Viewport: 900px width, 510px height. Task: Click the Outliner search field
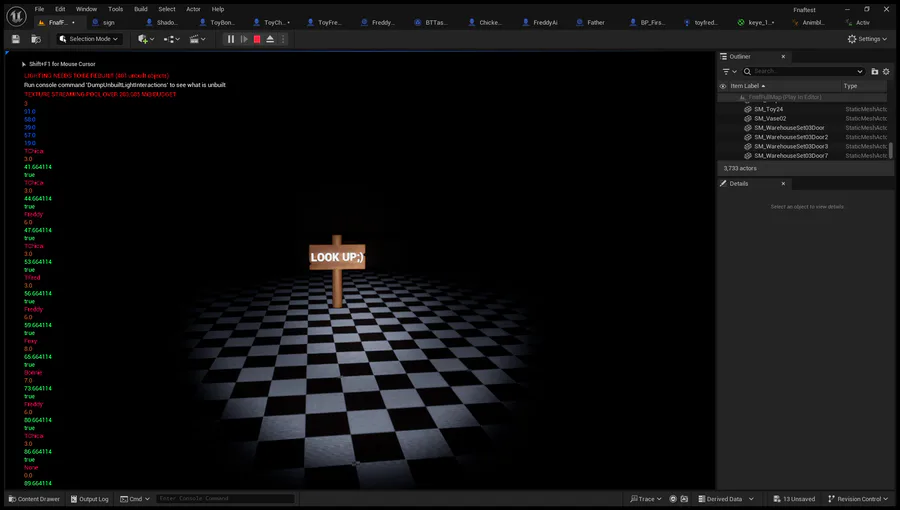tap(802, 72)
